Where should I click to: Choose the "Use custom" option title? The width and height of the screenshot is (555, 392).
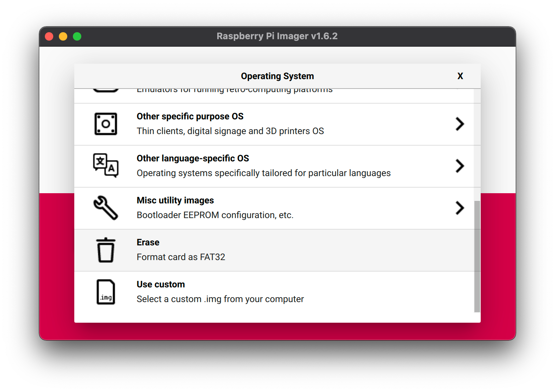point(161,284)
